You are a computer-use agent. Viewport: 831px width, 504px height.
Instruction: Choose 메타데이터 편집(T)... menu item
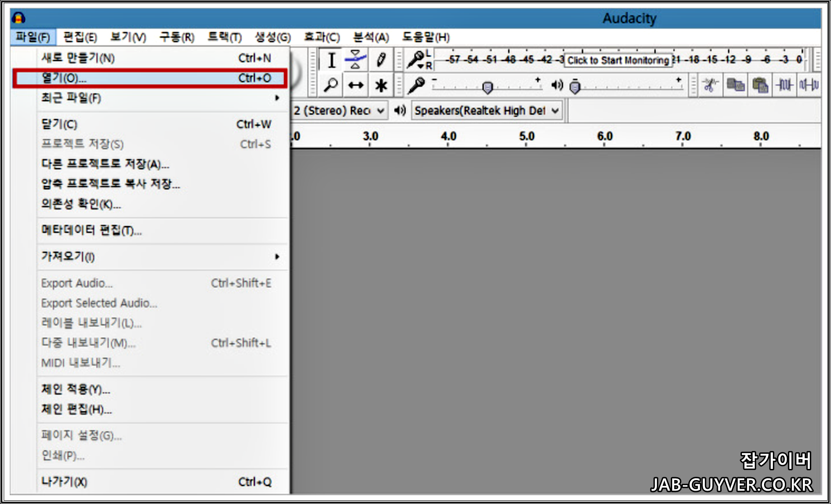pos(151,230)
